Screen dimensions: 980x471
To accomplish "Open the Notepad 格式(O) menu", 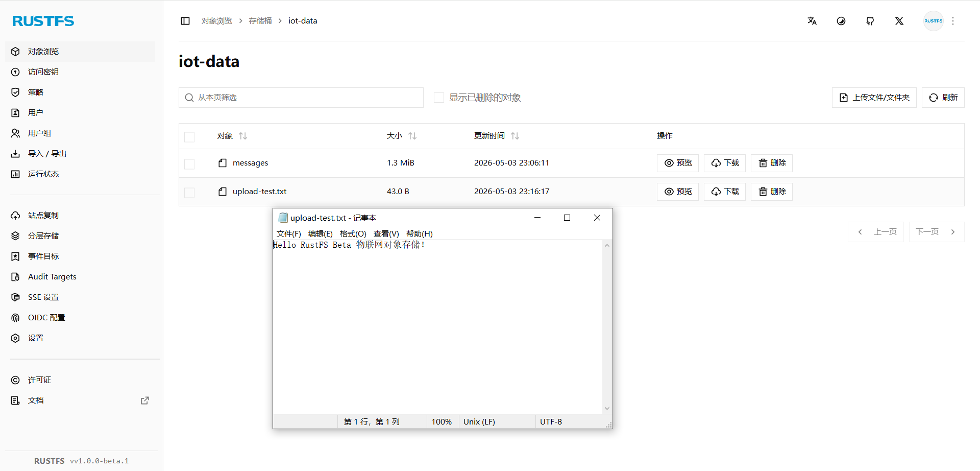I will pyautogui.click(x=353, y=233).
